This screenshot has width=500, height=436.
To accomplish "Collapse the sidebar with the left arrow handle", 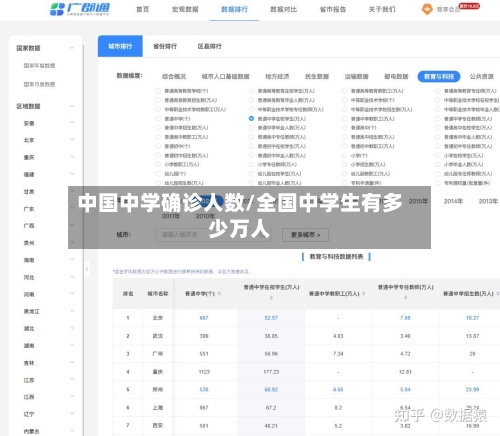I will [87, 269].
